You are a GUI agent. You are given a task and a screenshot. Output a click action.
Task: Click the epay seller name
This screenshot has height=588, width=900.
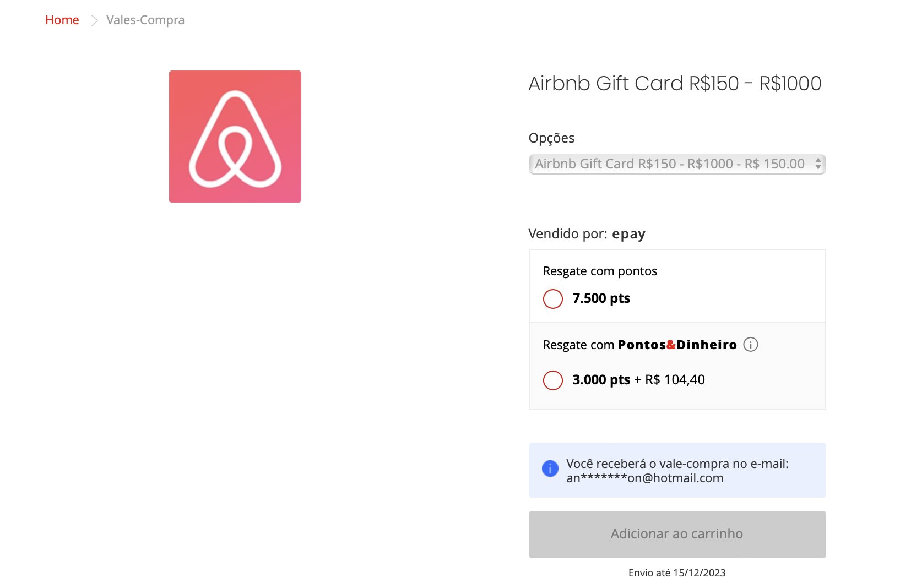[628, 235]
